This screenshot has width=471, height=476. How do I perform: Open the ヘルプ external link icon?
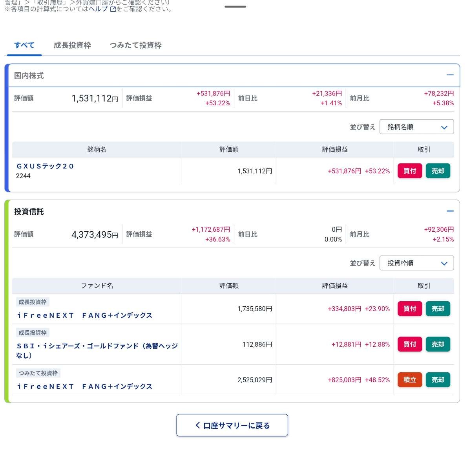[x=113, y=9]
